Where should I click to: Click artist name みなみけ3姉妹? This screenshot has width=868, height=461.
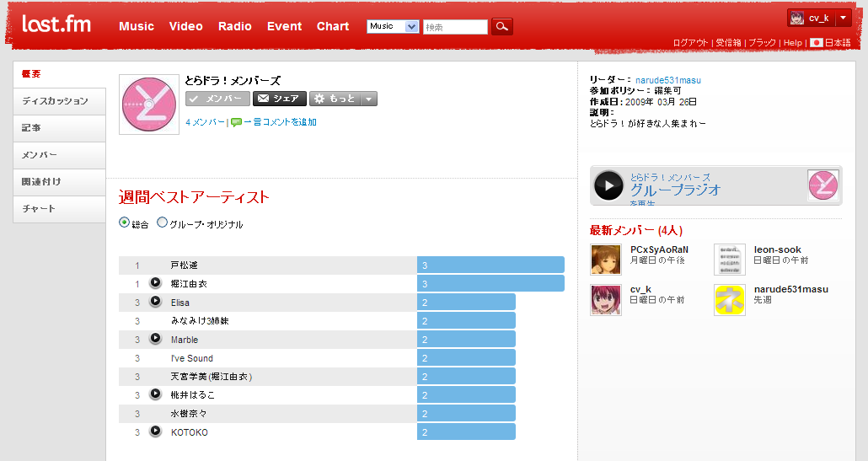point(200,321)
